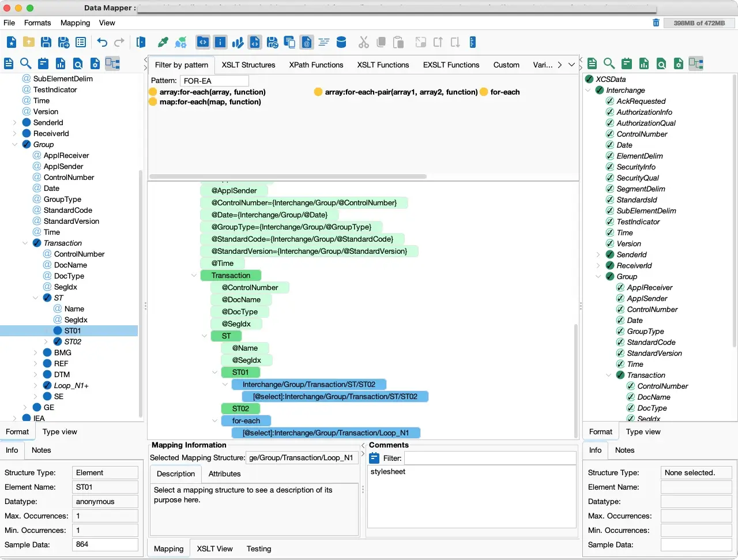Click the green gear-file icon in right panel
Image resolution: width=738 pixels, height=560 pixels.
(679, 63)
